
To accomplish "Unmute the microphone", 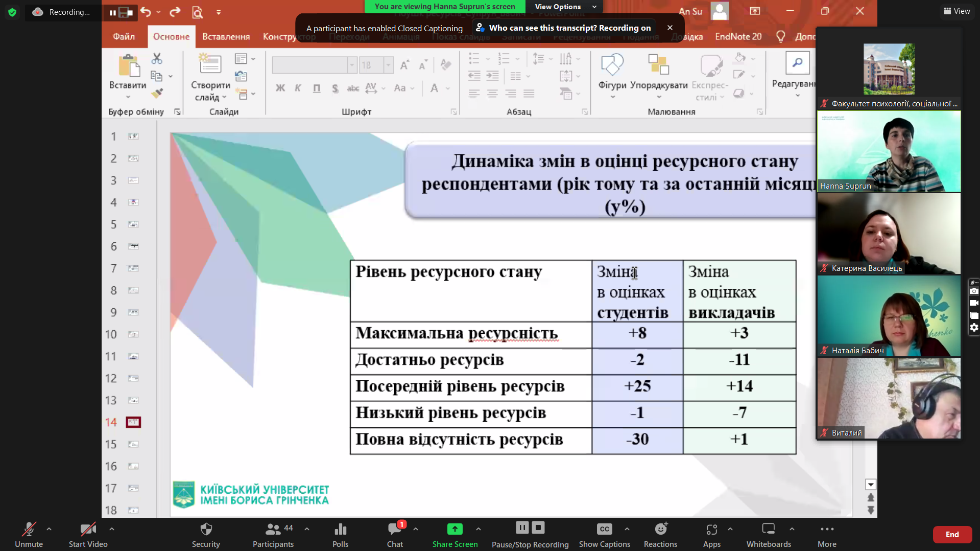I will [29, 534].
